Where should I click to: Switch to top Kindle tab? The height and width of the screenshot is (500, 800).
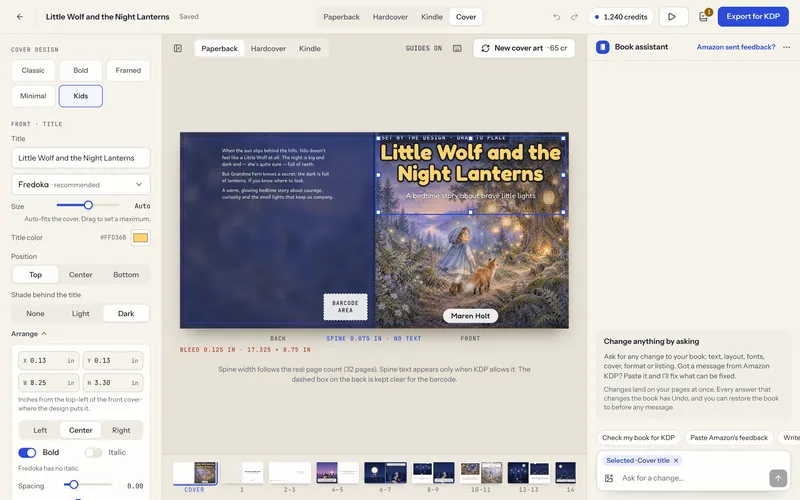[432, 17]
